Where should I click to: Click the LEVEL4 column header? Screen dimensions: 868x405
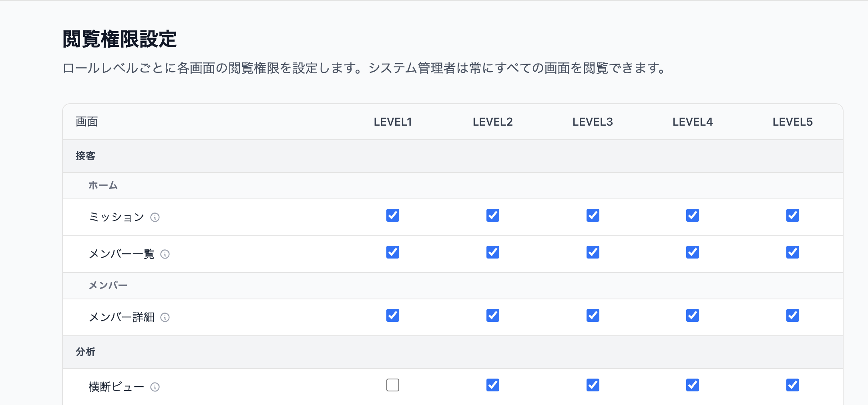click(x=693, y=122)
